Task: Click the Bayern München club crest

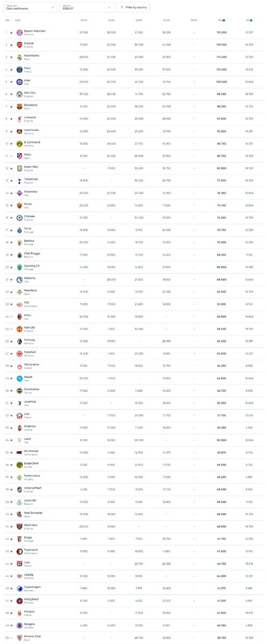Action: (x=19, y=32)
